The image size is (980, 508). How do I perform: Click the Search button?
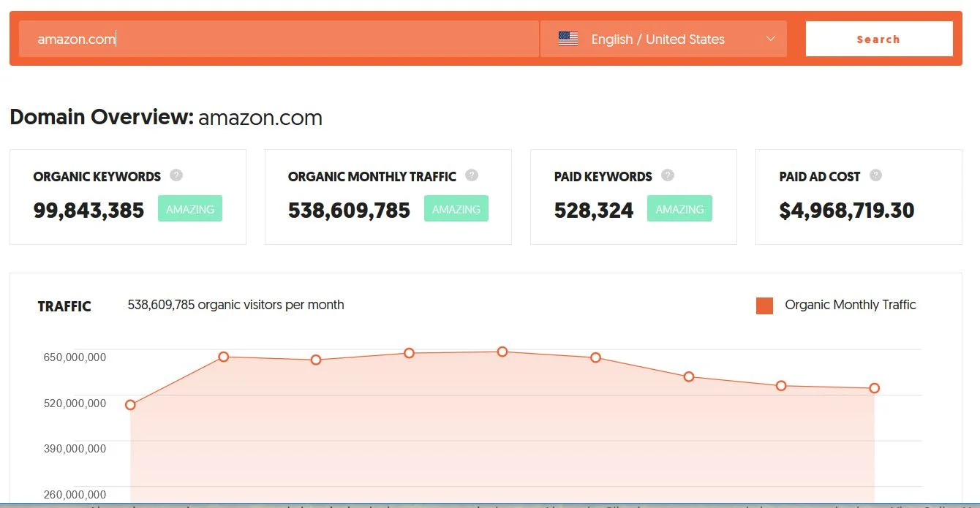(x=879, y=39)
